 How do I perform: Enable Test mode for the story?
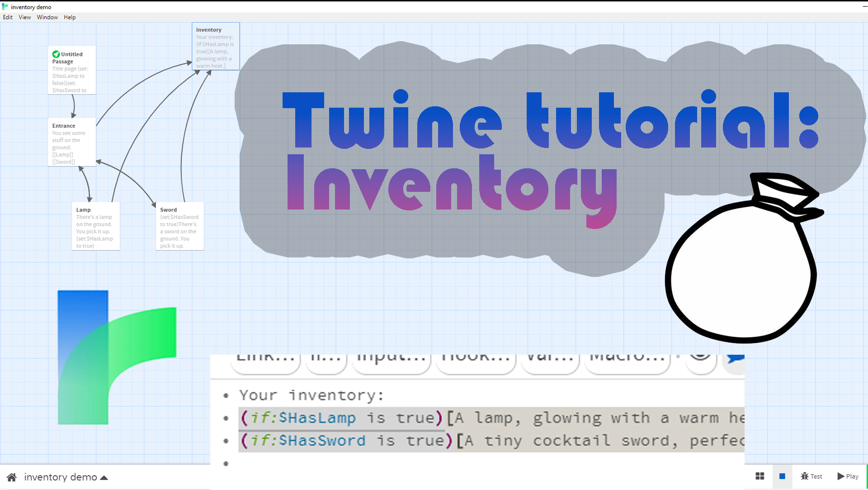coord(811,476)
